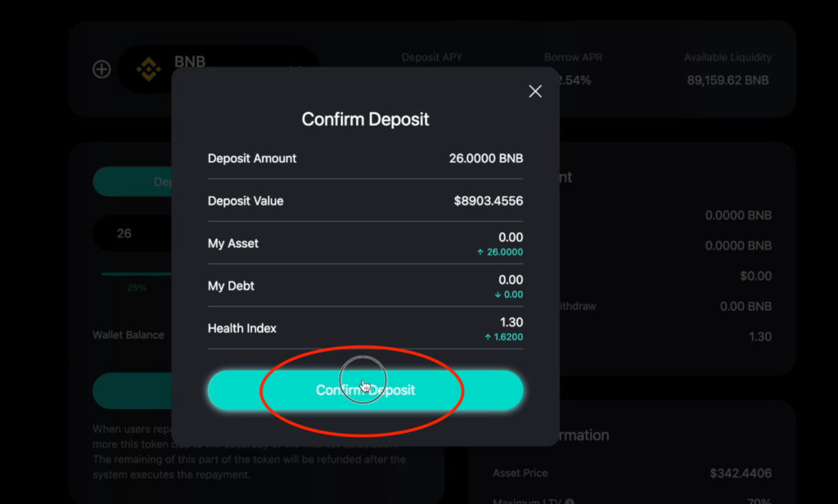
Task: Click the golden BNB coin logo
Action: [x=149, y=70]
